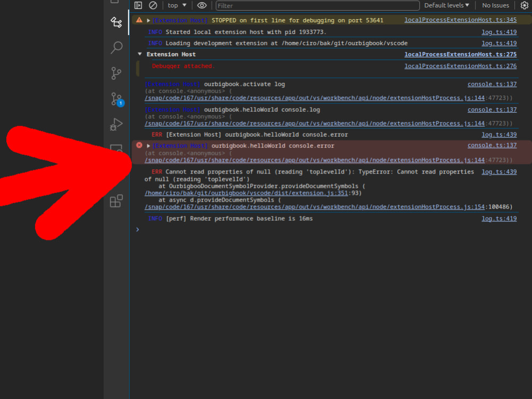This screenshot has height=399, width=532.
Task: Select 'Loading development extension at' message text
Action: tap(221, 43)
